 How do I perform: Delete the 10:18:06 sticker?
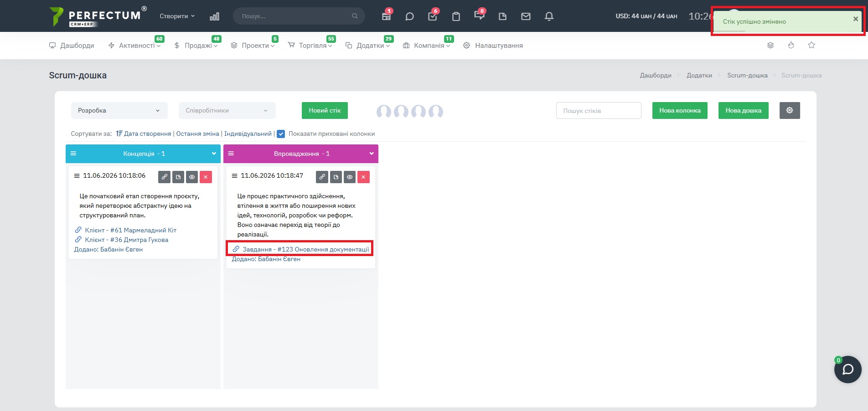tap(206, 177)
